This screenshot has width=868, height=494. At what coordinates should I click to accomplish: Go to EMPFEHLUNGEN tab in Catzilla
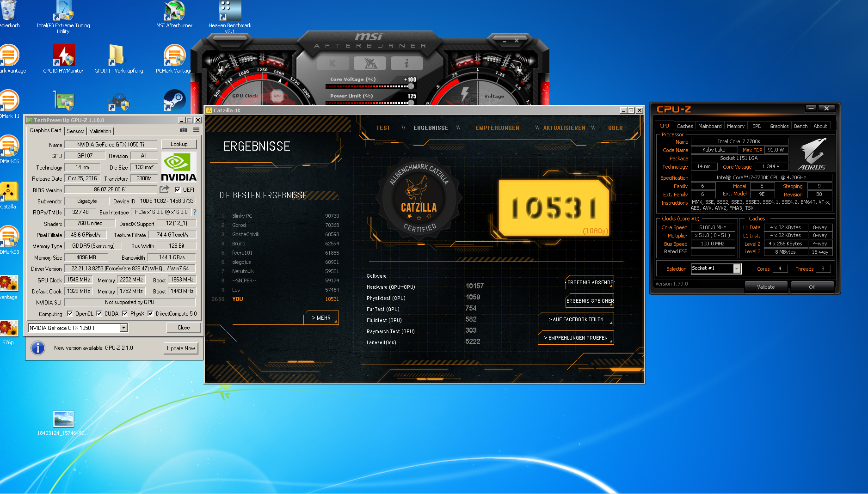(x=497, y=128)
